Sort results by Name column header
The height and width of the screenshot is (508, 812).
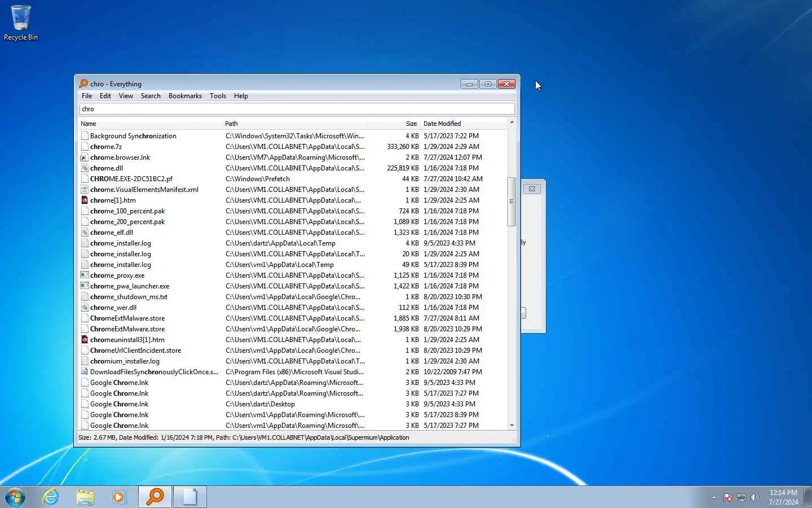tap(151, 124)
